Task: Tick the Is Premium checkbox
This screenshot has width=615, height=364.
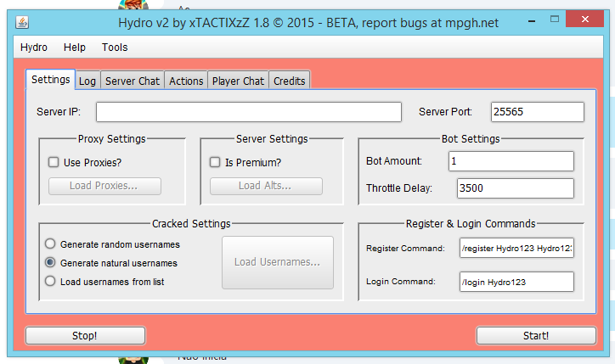Action: tap(215, 162)
